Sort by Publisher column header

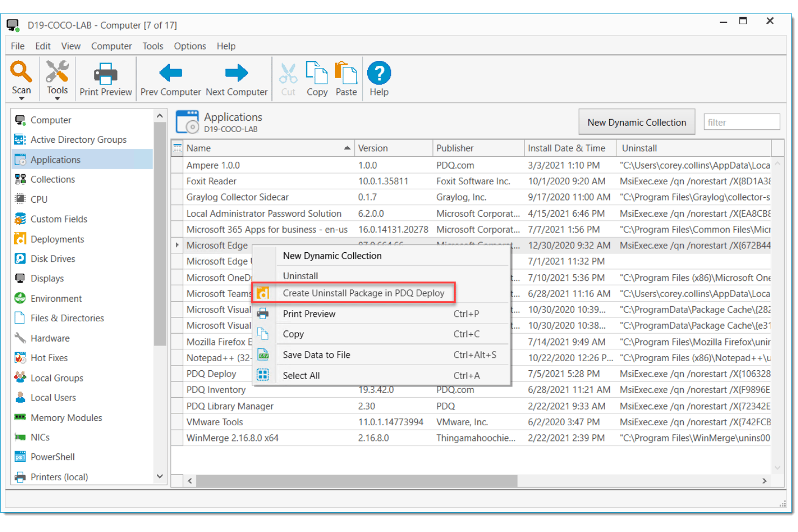[x=479, y=148]
